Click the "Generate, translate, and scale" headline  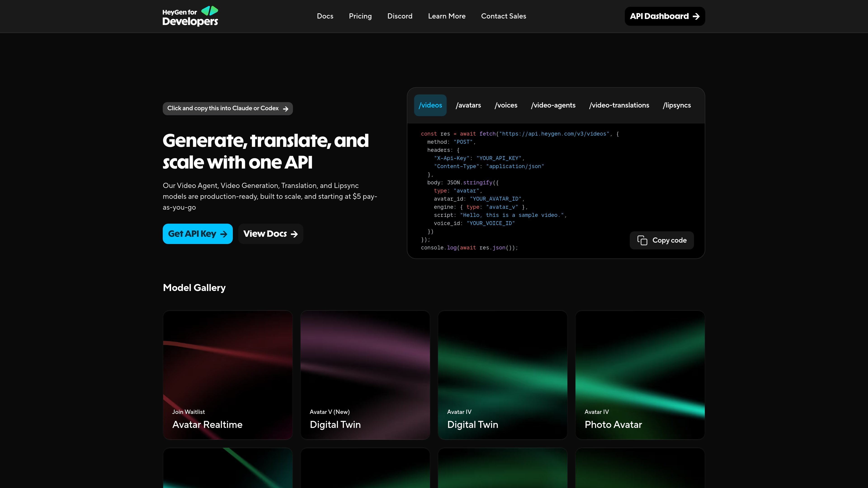point(266,151)
